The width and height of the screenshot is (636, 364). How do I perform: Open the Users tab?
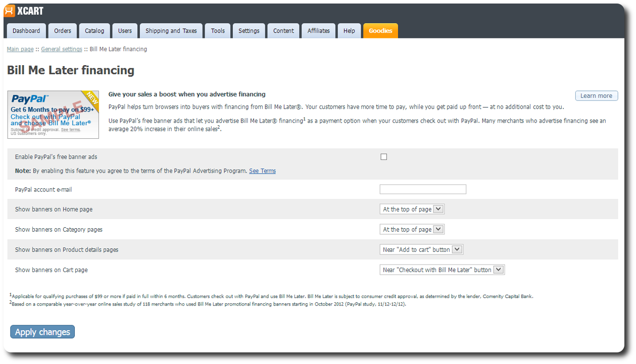[125, 31]
